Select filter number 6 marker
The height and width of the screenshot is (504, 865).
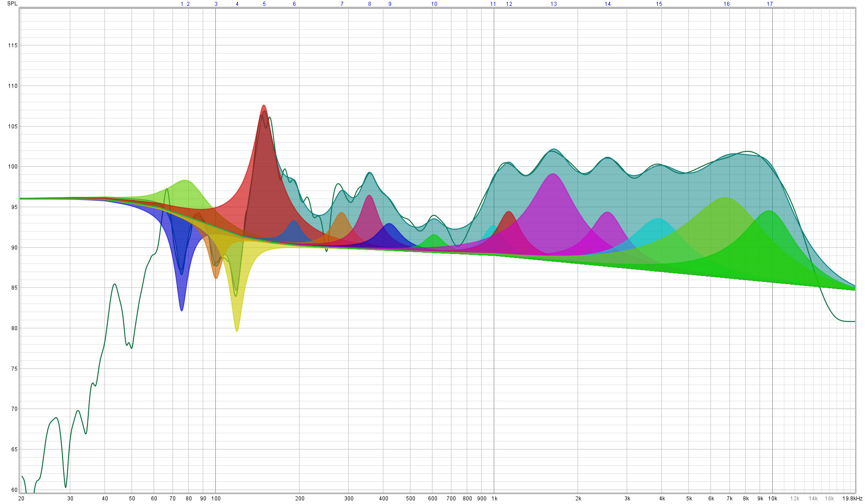pyautogui.click(x=295, y=4)
